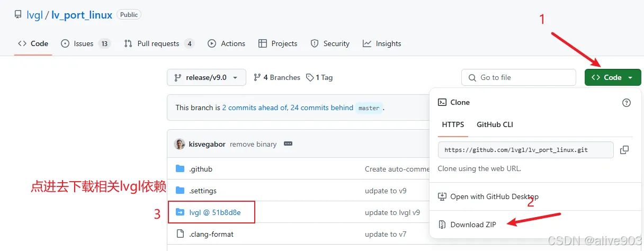Open the .clang-format file
The height and width of the screenshot is (251, 644).
[x=211, y=234]
